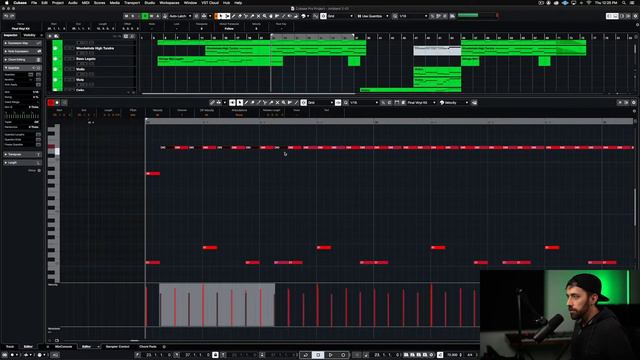Click the Note Expression section icon in Inspector
The height and width of the screenshot is (360, 640).
click(39, 51)
